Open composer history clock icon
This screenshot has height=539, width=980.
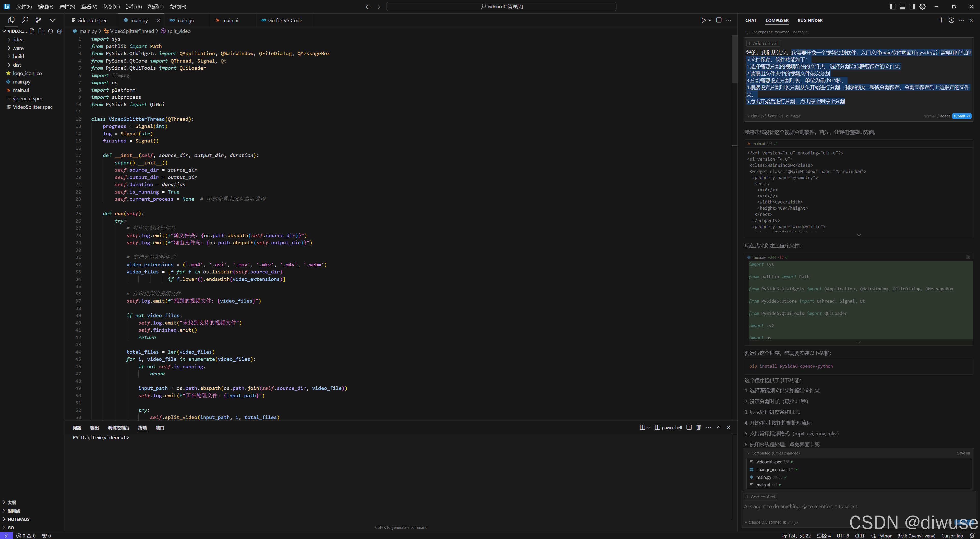(x=951, y=20)
